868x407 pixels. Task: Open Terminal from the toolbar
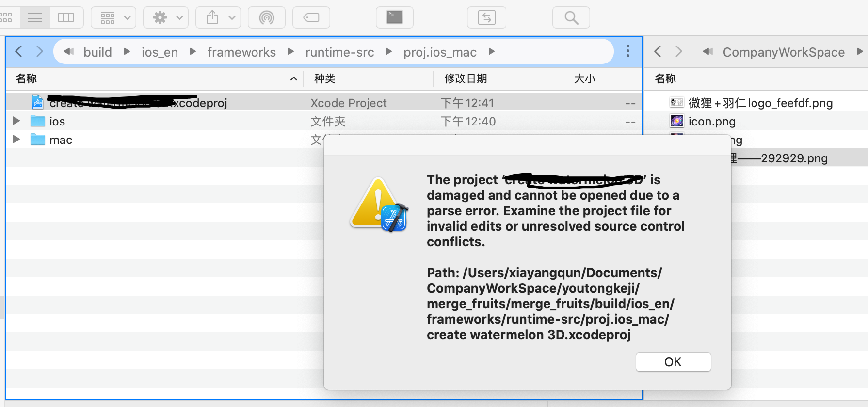pyautogui.click(x=394, y=18)
